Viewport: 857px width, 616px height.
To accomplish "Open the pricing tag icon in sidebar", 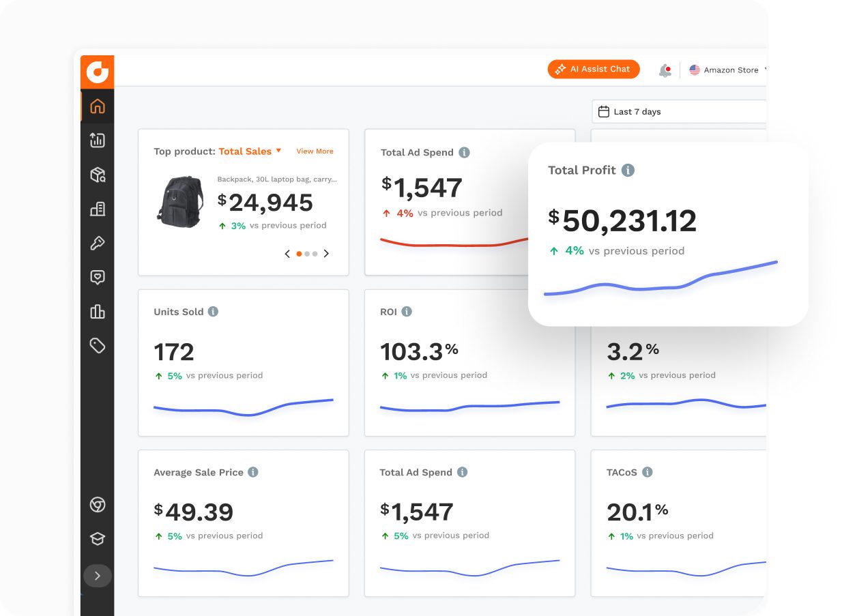I will coord(97,345).
